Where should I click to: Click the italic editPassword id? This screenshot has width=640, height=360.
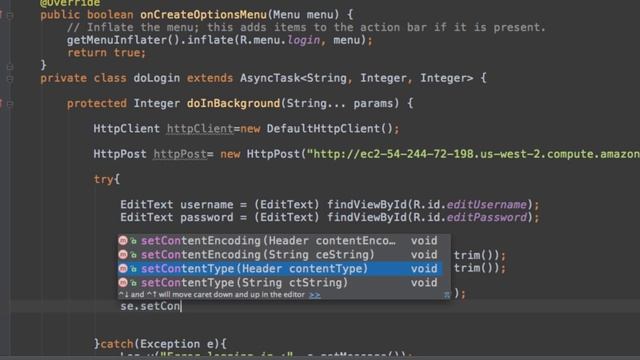(487, 218)
